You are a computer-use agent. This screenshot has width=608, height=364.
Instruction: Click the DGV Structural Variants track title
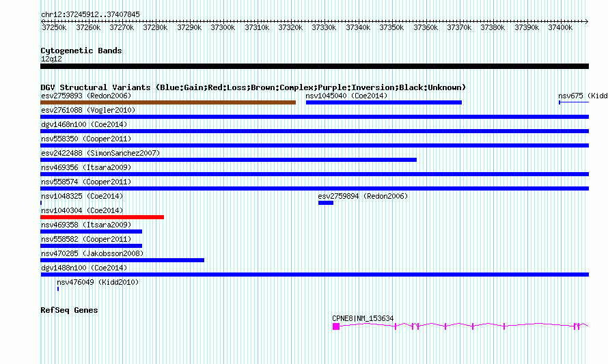[x=253, y=87]
